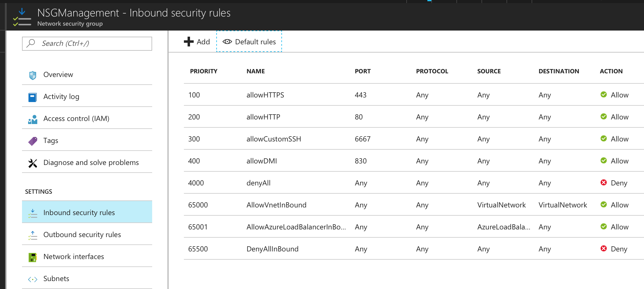Click the Subnets angle-brackets icon
Image resolution: width=644 pixels, height=289 pixels.
(32, 278)
